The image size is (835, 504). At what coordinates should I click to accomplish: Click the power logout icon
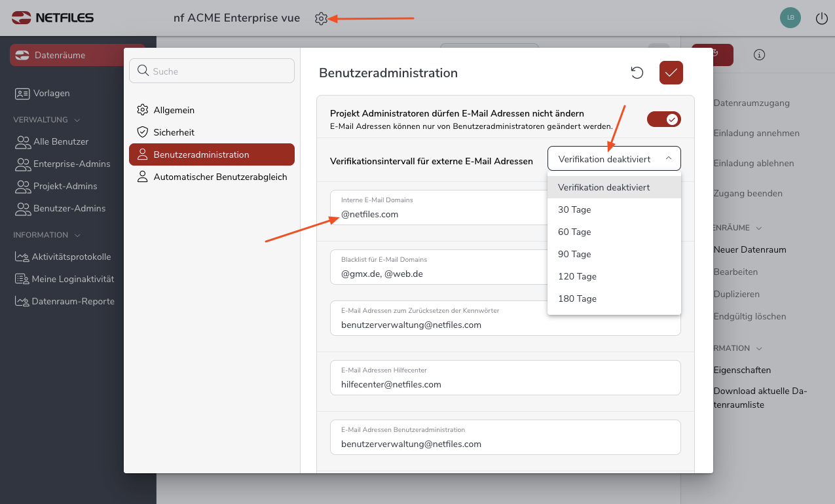822,18
